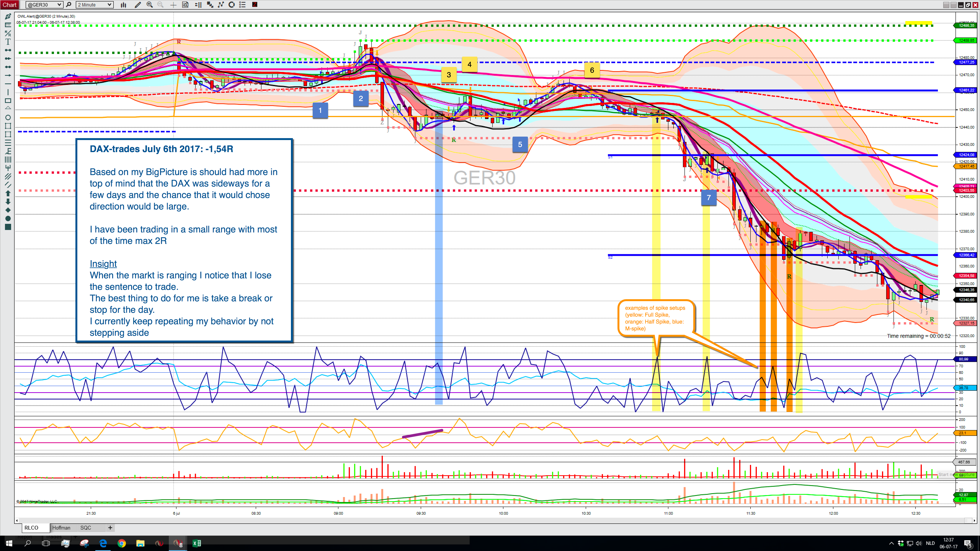This screenshot has height=551, width=980.
Task: Select the Vertical Line drawing tool
Action: (8, 92)
